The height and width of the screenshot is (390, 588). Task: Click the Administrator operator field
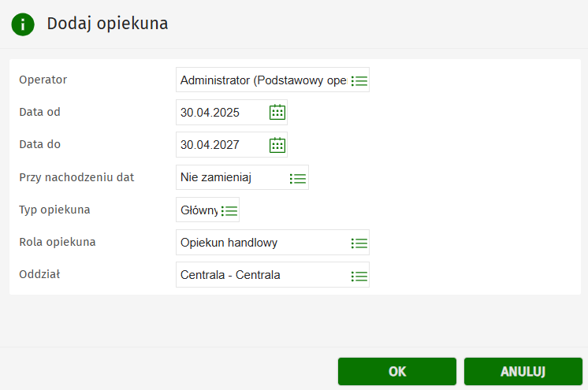262,80
